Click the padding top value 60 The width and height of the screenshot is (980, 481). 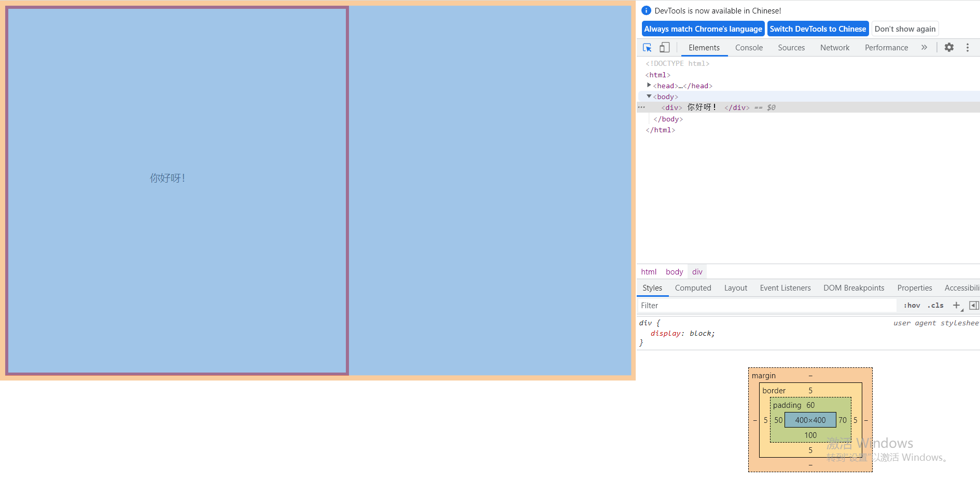pos(810,405)
